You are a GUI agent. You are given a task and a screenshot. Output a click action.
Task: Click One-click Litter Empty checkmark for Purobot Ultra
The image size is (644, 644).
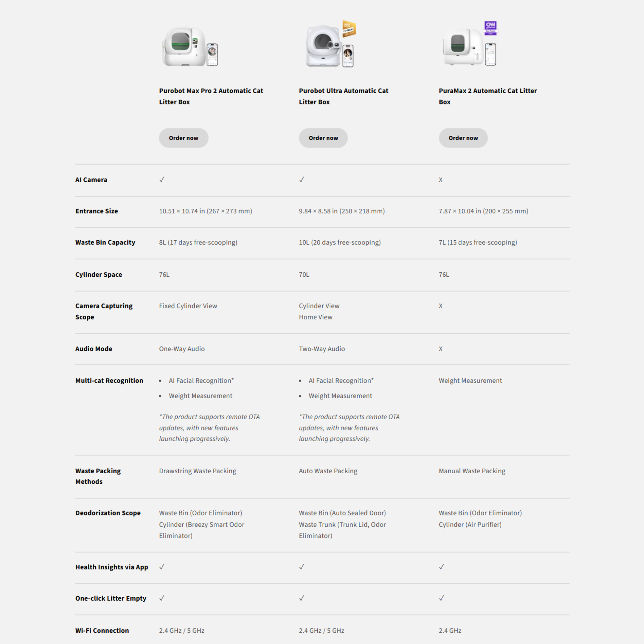click(301, 598)
